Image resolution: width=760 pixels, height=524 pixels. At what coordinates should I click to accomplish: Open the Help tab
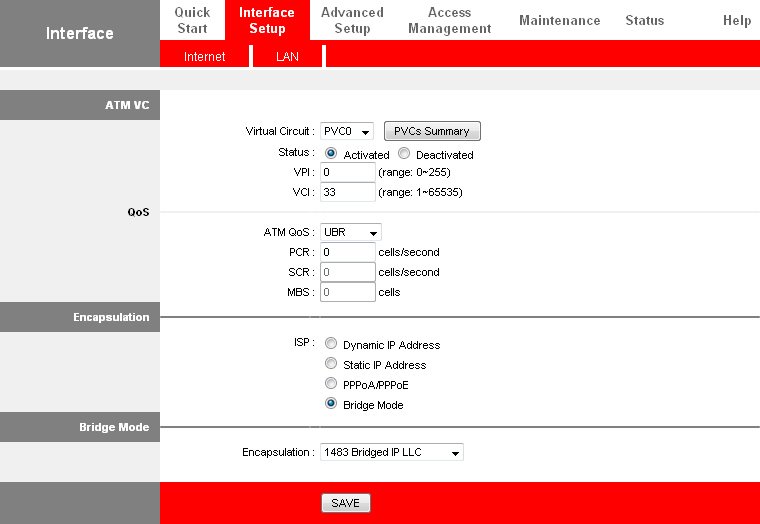click(x=736, y=20)
